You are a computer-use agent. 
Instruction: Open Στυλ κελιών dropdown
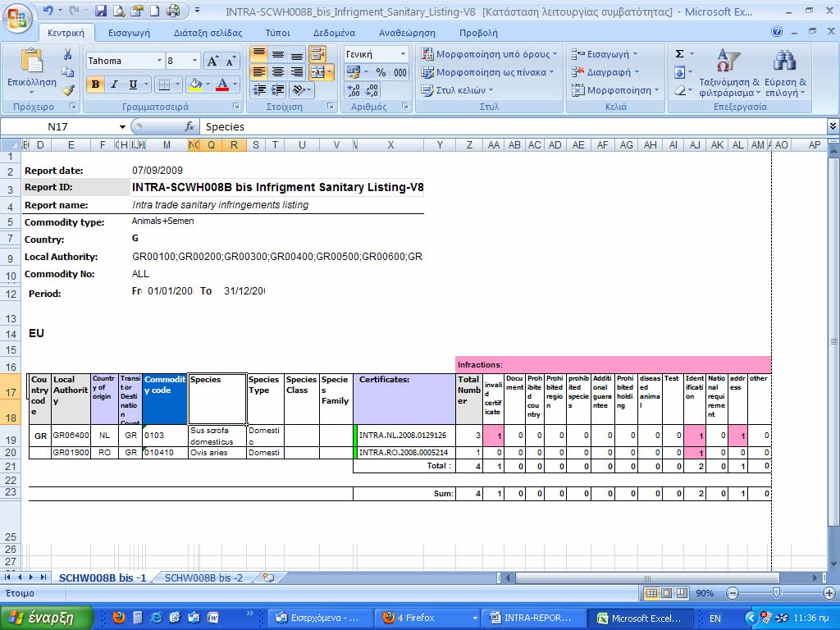[457, 90]
